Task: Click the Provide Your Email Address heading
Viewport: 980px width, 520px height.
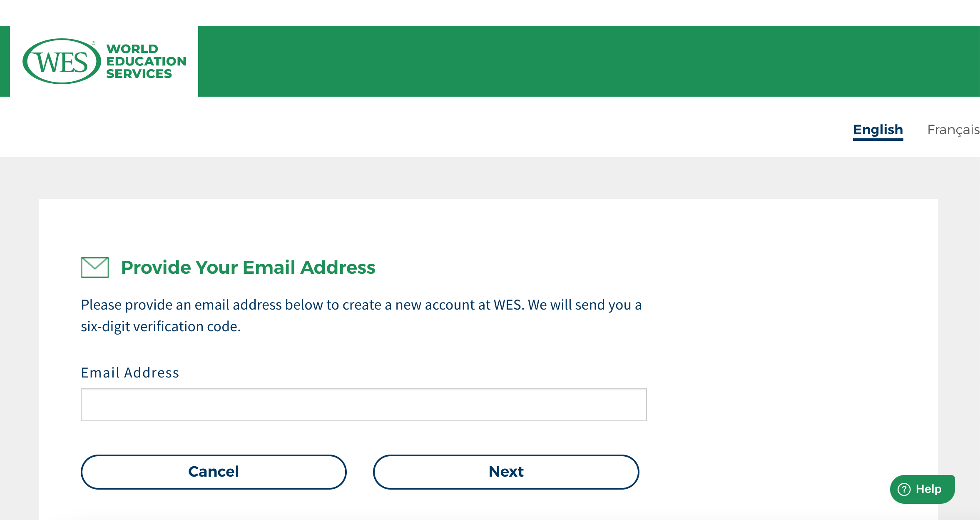Action: (248, 267)
